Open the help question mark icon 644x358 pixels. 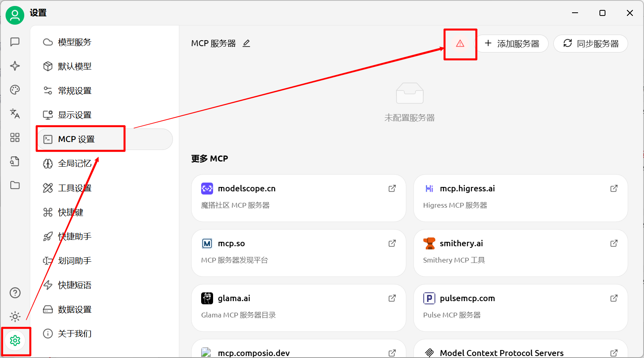(15, 293)
